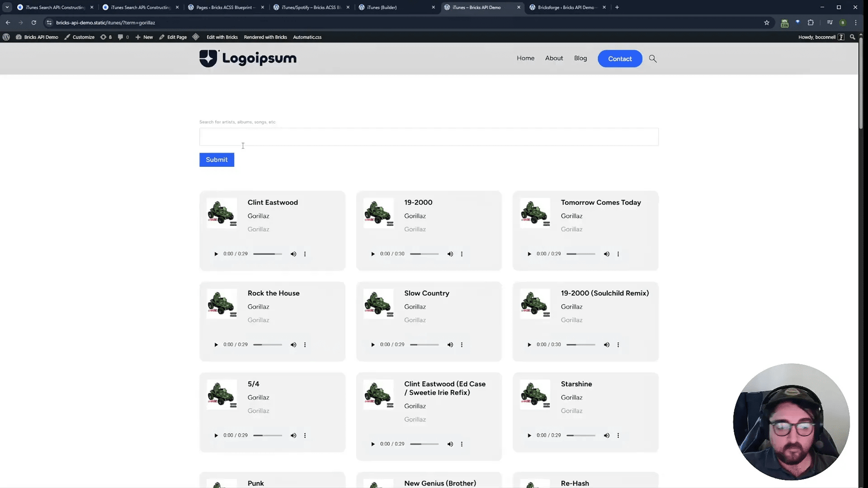Image resolution: width=868 pixels, height=488 pixels.
Task: Click the Bricks API Demo site name
Action: point(37,37)
